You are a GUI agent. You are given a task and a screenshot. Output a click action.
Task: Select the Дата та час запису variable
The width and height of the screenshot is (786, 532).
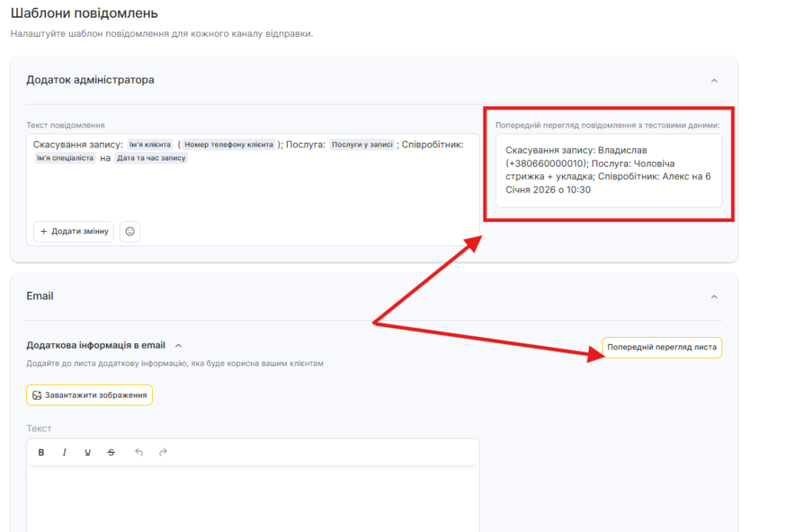(151, 158)
